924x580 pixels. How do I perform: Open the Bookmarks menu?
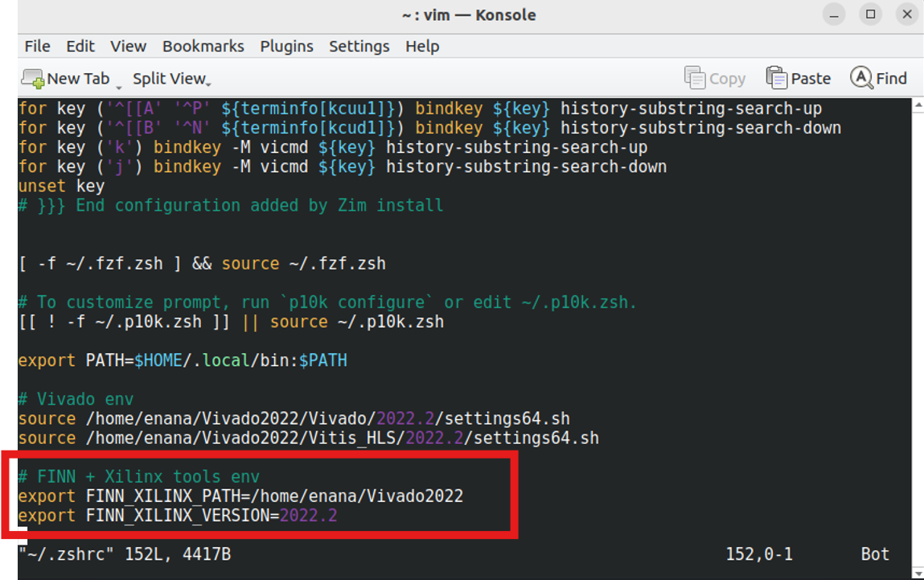click(203, 46)
